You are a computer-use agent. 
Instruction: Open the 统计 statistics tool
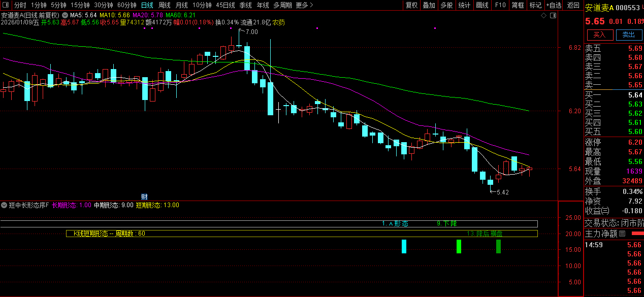pos(464,5)
